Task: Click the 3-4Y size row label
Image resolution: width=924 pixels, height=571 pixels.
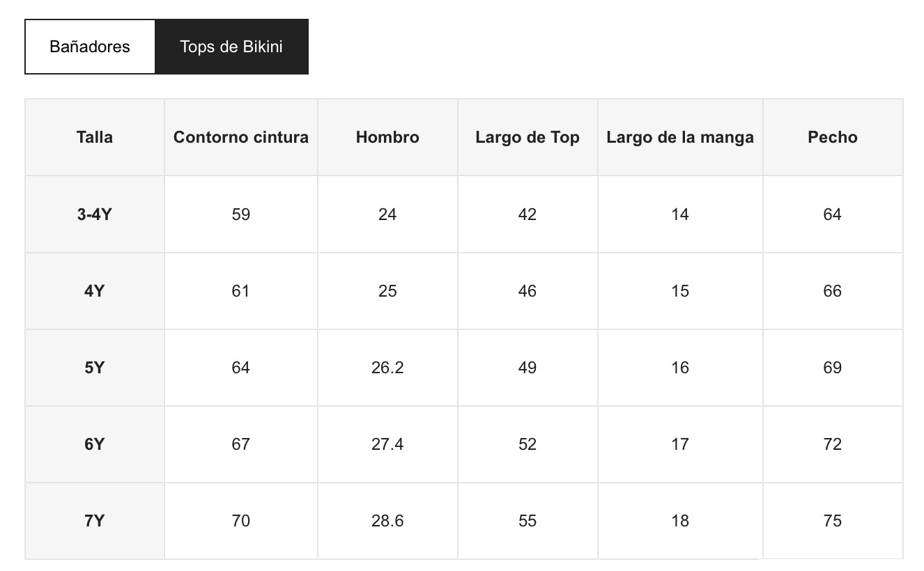Action: coord(95,214)
